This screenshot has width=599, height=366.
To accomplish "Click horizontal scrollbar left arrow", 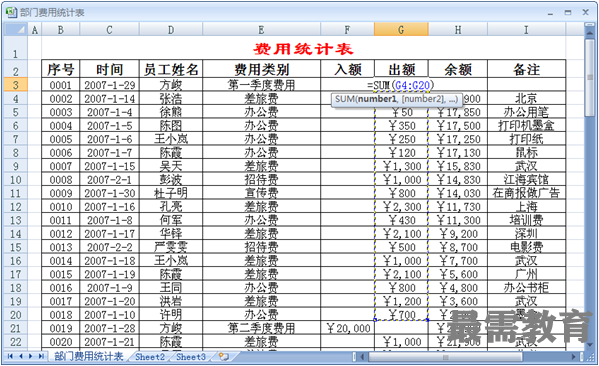I will pyautogui.click(x=363, y=357).
